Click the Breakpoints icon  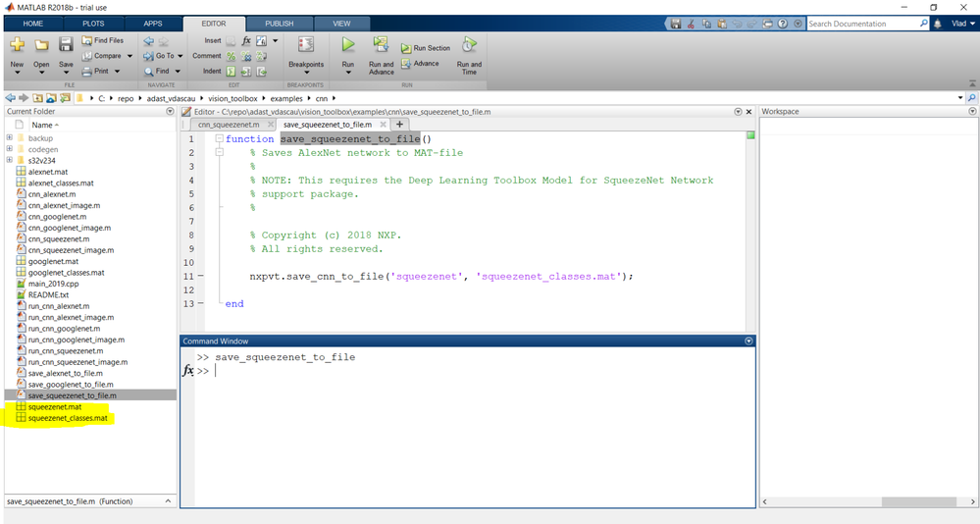coord(306,44)
